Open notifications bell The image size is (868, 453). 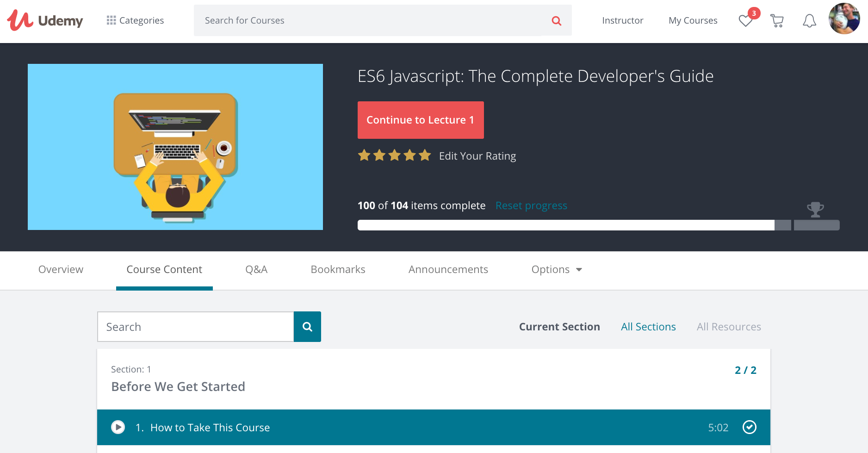809,21
